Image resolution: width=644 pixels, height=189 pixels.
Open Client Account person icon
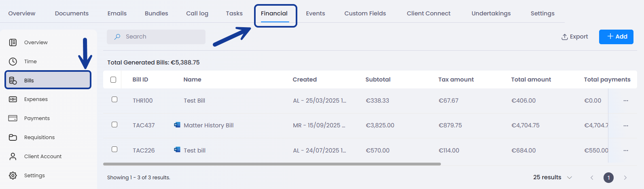(13, 156)
